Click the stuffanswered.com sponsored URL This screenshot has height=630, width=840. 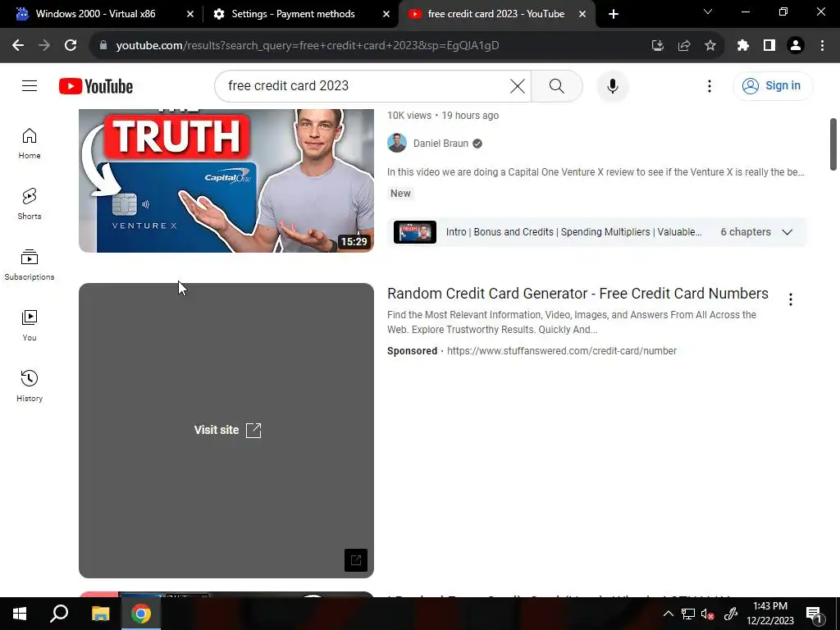pyautogui.click(x=561, y=351)
